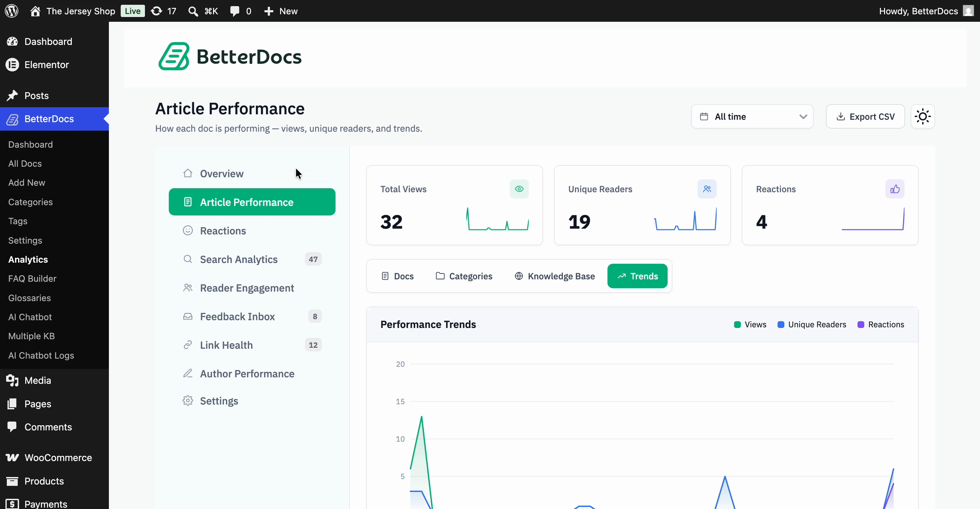This screenshot has width=980, height=509.
Task: Open the comments bubble in admin bar
Action: pyautogui.click(x=235, y=11)
